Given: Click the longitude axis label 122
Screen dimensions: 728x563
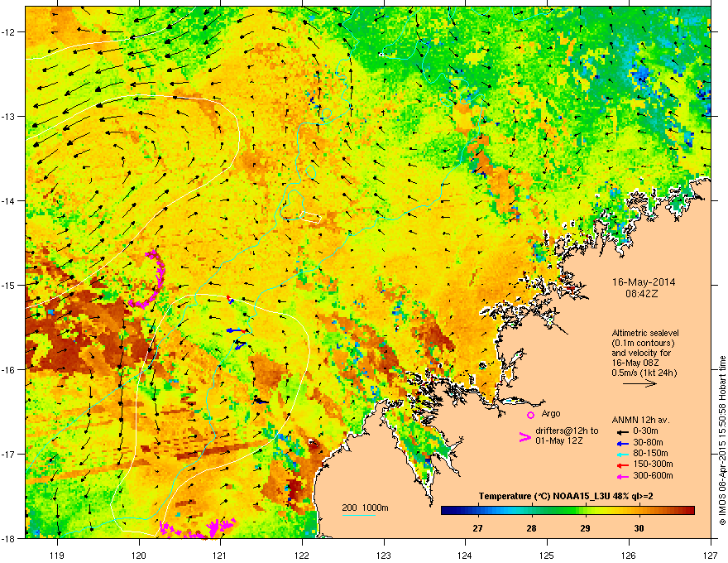Looking at the screenshot, I should (302, 555).
